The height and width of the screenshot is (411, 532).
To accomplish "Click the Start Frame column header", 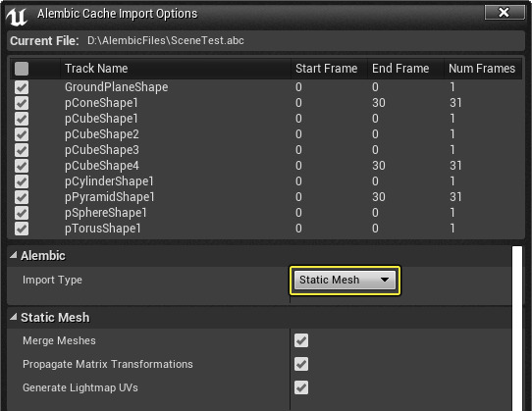I will click(x=329, y=69).
